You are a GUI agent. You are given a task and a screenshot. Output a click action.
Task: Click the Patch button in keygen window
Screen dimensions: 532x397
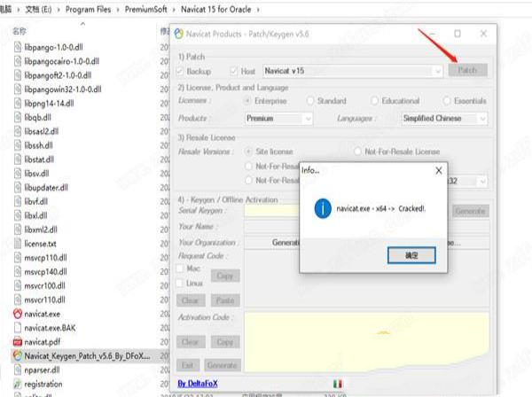[468, 70]
